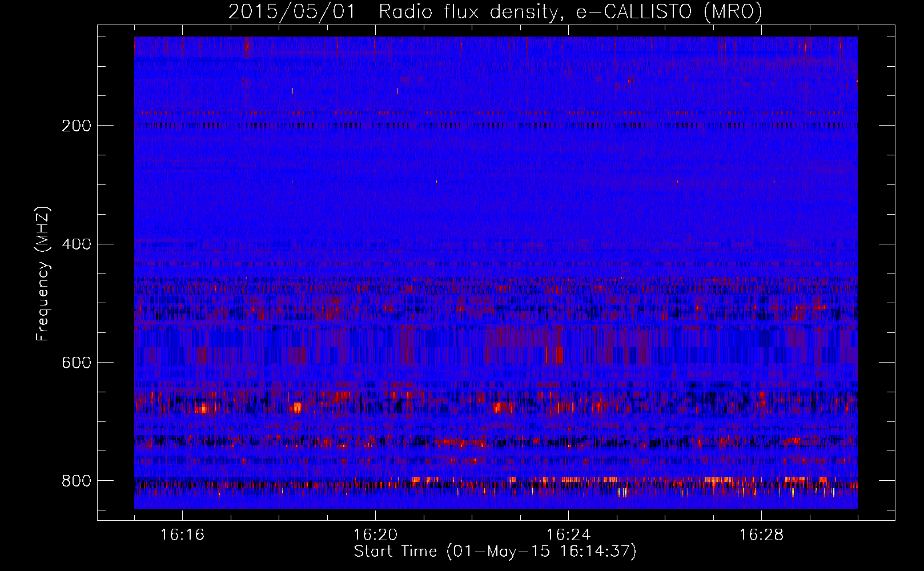Click the 16:28 time tick label
This screenshot has width=924, height=571.
click(x=761, y=535)
